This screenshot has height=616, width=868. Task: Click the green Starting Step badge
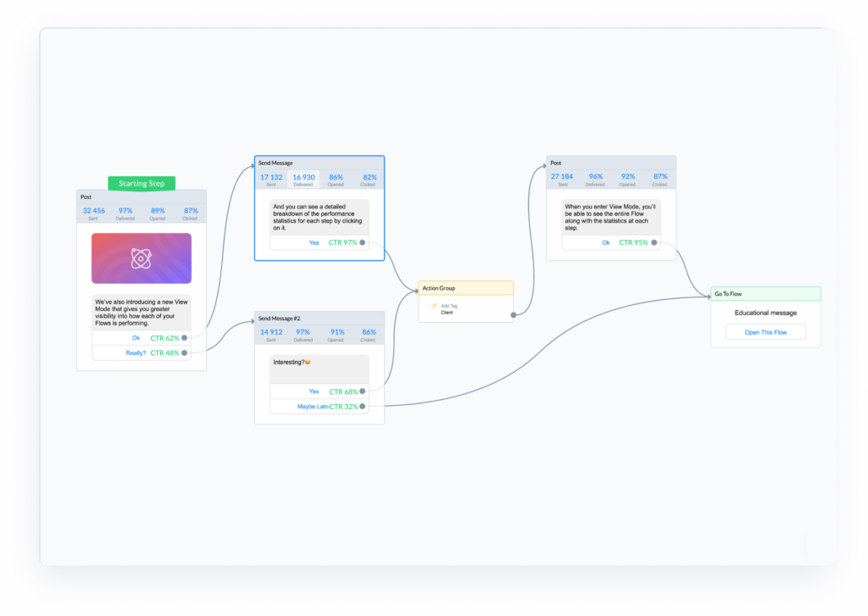pos(141,183)
